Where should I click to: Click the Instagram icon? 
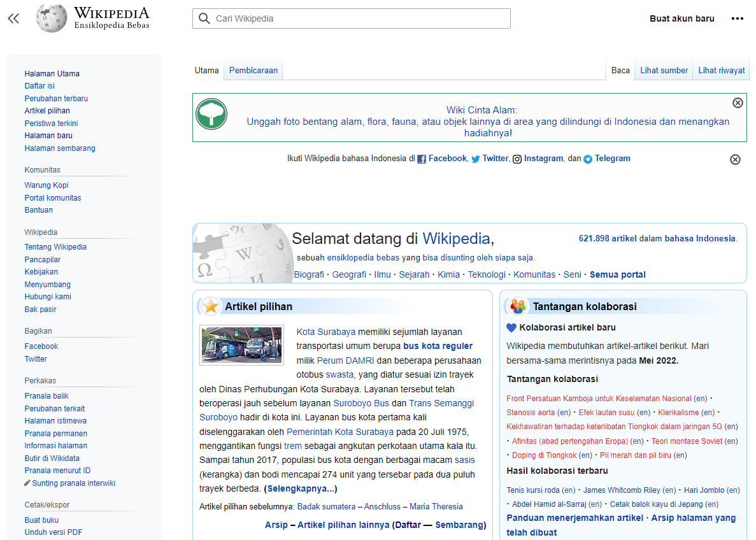point(517,159)
